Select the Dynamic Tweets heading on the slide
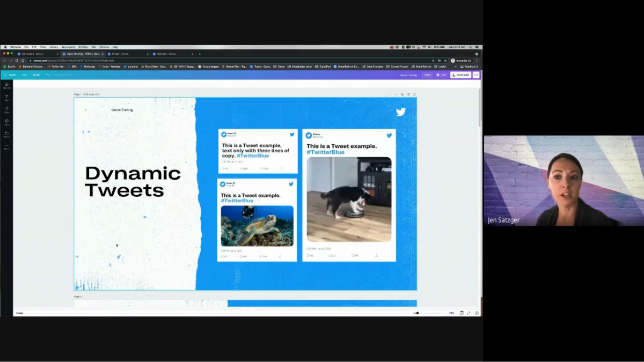Image resolution: width=644 pixels, height=362 pixels. tap(133, 181)
